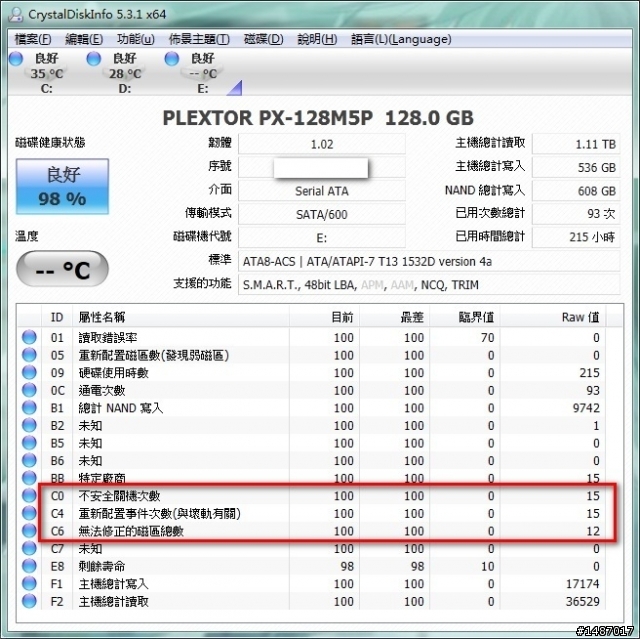The width and height of the screenshot is (640, 639).
Task: Click the B2 未知 status orb
Action: click(29, 425)
